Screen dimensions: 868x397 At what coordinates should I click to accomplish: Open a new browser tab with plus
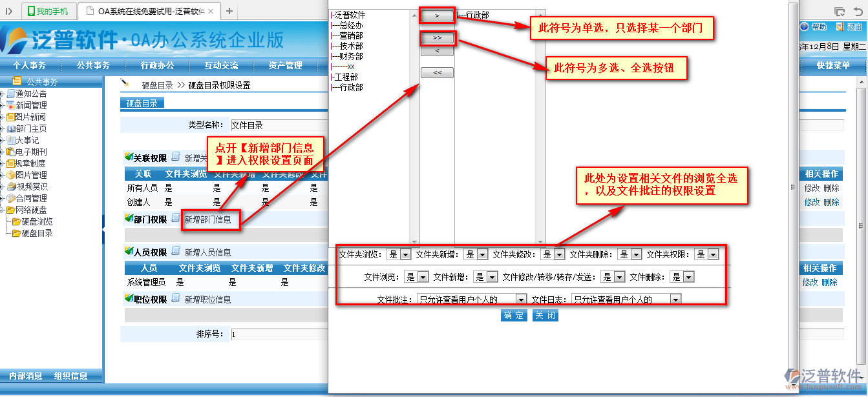pos(229,11)
